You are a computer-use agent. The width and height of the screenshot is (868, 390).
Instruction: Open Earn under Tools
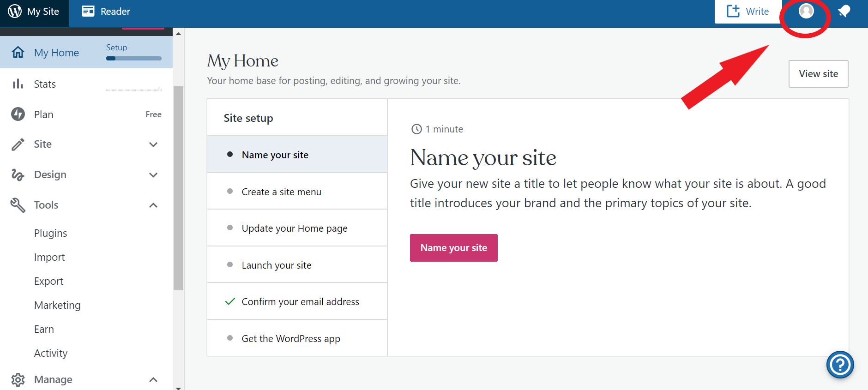click(44, 329)
